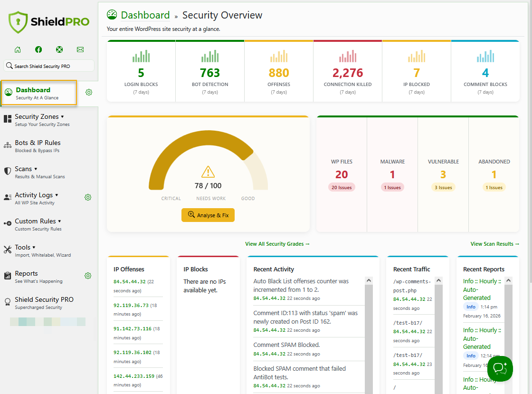Click Recent Traffic scrollbar up arrow
532x394 pixels.
click(439, 281)
